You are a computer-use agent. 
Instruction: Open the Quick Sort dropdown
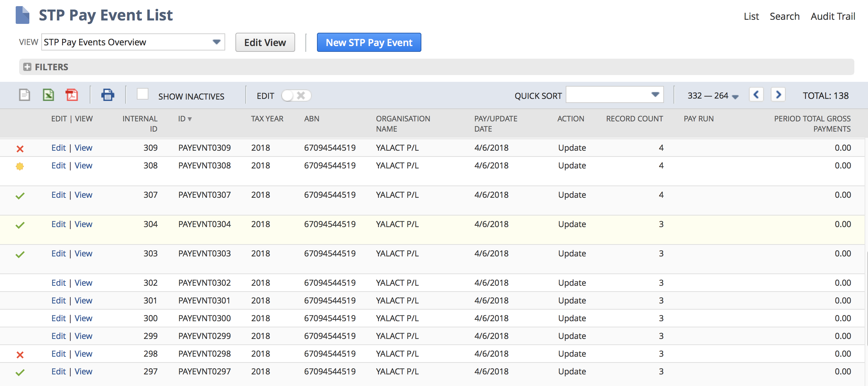[654, 95]
